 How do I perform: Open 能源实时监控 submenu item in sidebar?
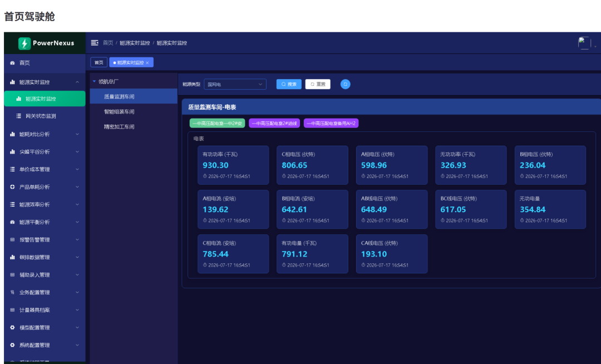point(45,99)
